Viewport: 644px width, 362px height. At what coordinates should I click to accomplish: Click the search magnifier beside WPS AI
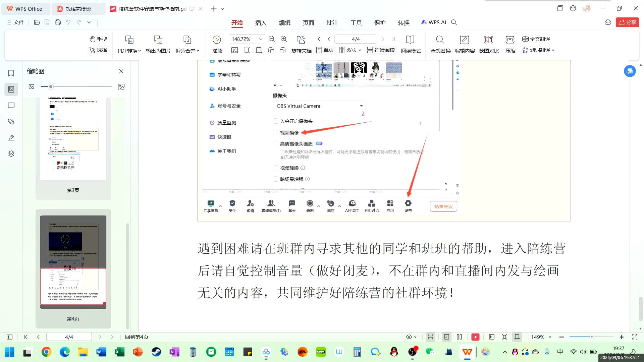pos(454,22)
